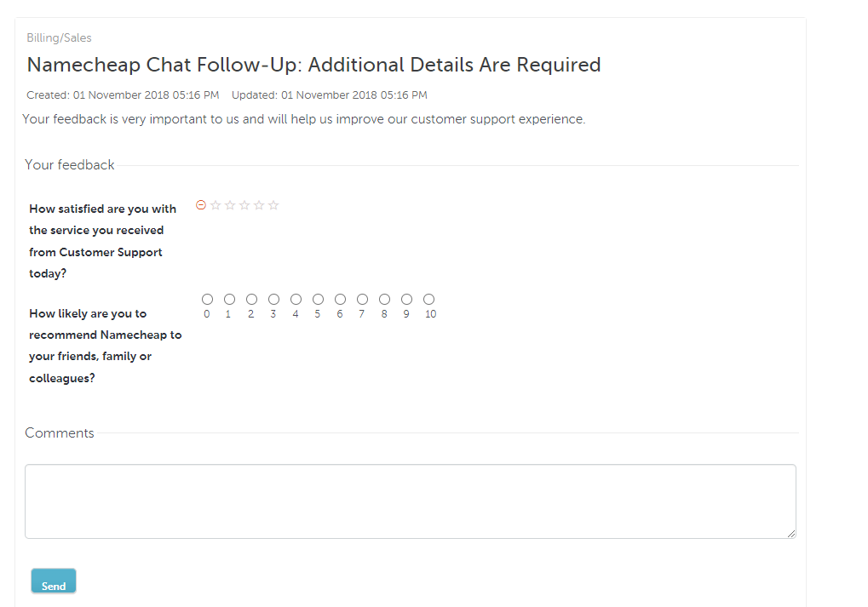868x607 pixels.
Task: Click the orange minus no-rating icon
Action: 201,204
